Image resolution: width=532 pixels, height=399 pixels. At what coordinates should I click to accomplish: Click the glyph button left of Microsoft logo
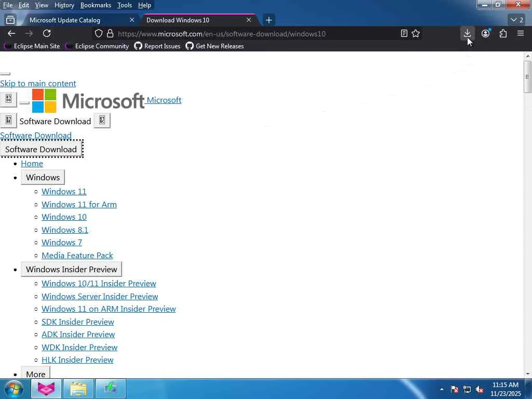point(8,99)
